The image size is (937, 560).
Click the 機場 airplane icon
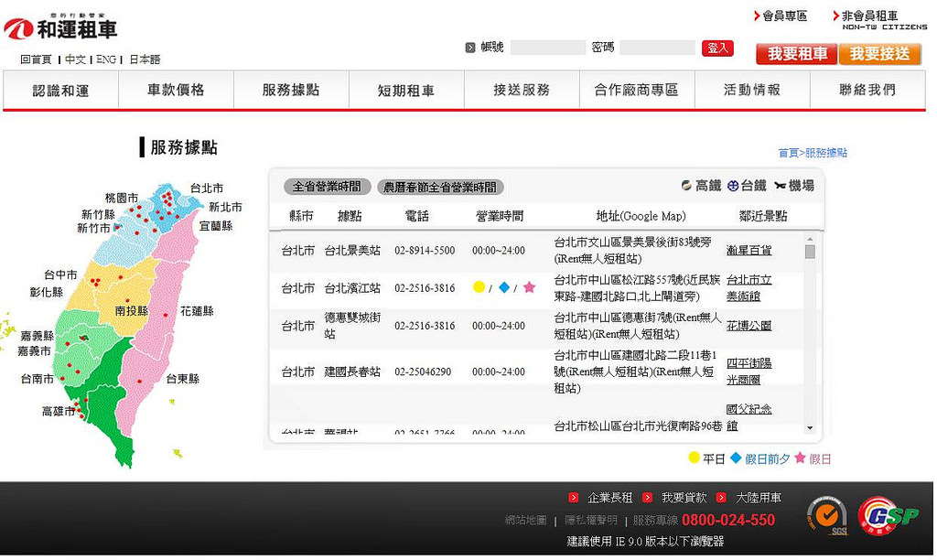(x=781, y=185)
